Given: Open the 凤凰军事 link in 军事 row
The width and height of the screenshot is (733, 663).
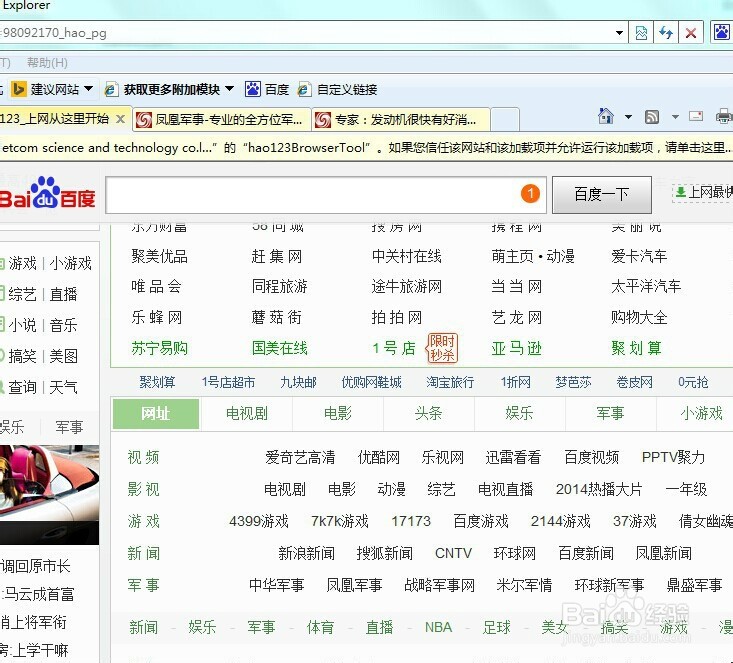Looking at the screenshot, I should (x=354, y=585).
